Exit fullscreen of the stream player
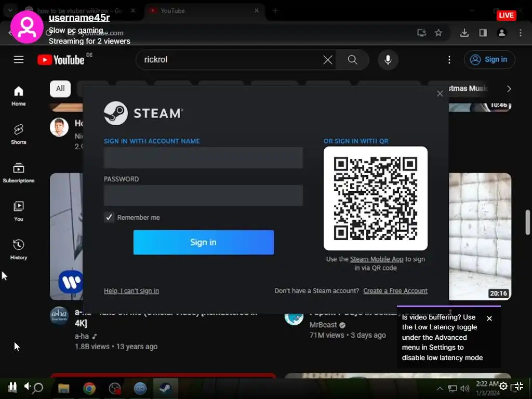The image size is (532, 399). tap(518, 386)
